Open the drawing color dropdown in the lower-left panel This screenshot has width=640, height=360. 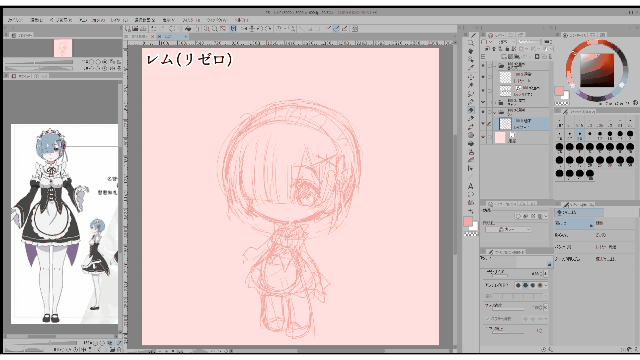(508, 229)
